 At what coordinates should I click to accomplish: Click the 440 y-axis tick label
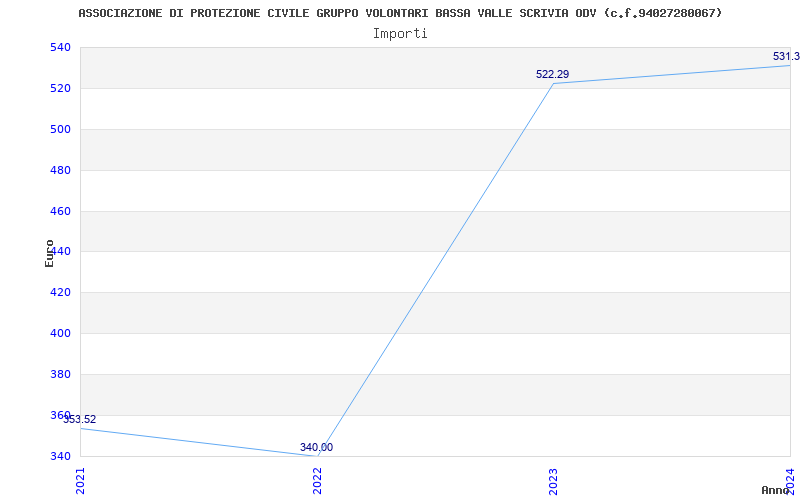62,252
